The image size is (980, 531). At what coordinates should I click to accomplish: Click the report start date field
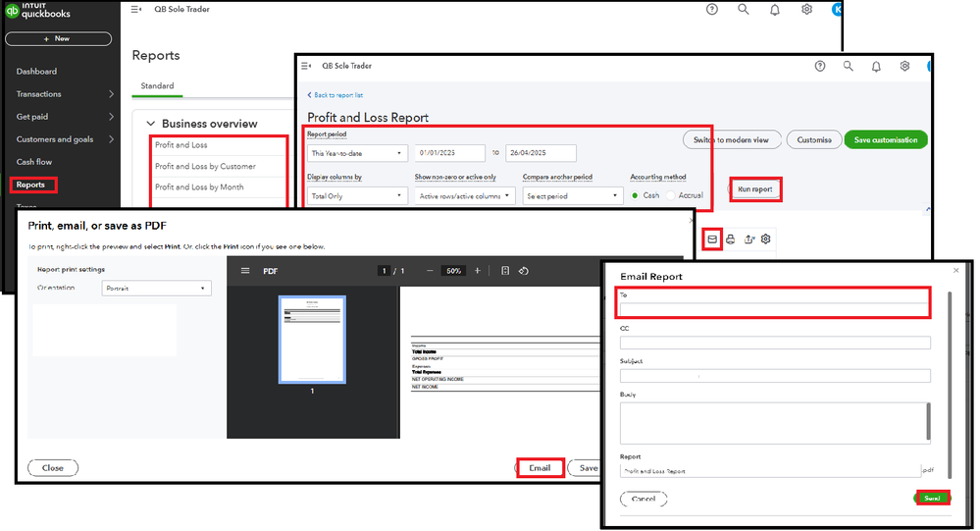[449, 153]
